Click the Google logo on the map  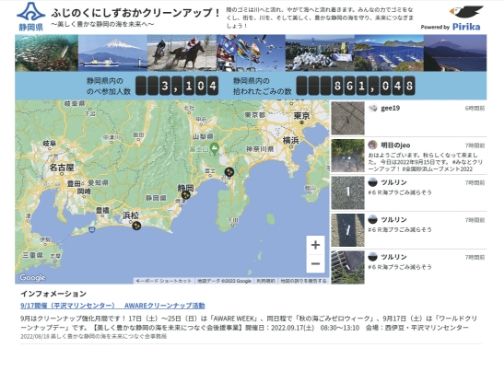click(32, 277)
